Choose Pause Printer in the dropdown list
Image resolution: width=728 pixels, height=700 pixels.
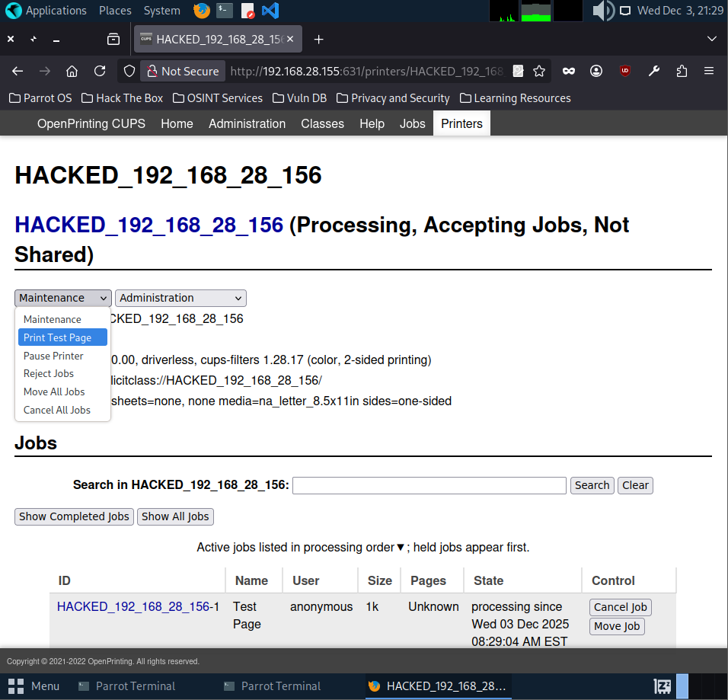tap(53, 356)
